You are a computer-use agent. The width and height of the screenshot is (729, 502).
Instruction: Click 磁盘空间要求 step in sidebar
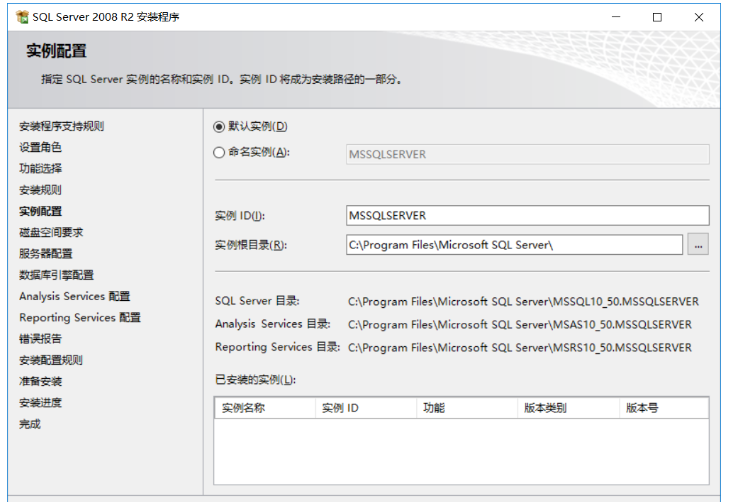tap(51, 232)
